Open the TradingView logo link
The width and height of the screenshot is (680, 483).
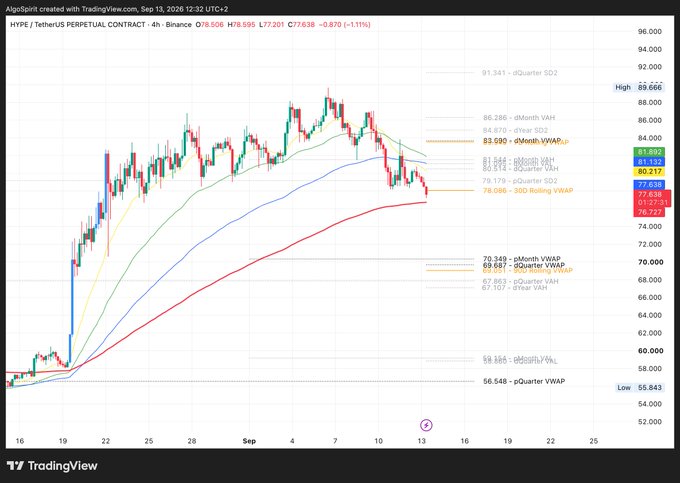pyautogui.click(x=52, y=466)
